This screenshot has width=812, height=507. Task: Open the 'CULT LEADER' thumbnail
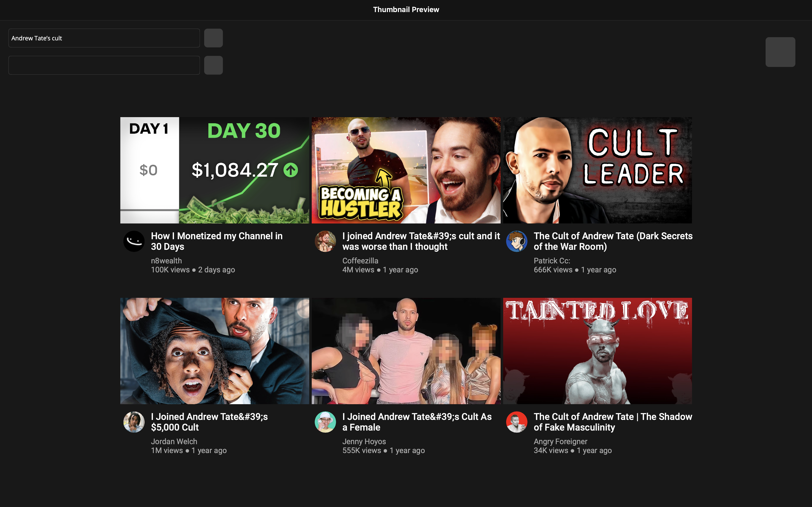click(x=597, y=170)
